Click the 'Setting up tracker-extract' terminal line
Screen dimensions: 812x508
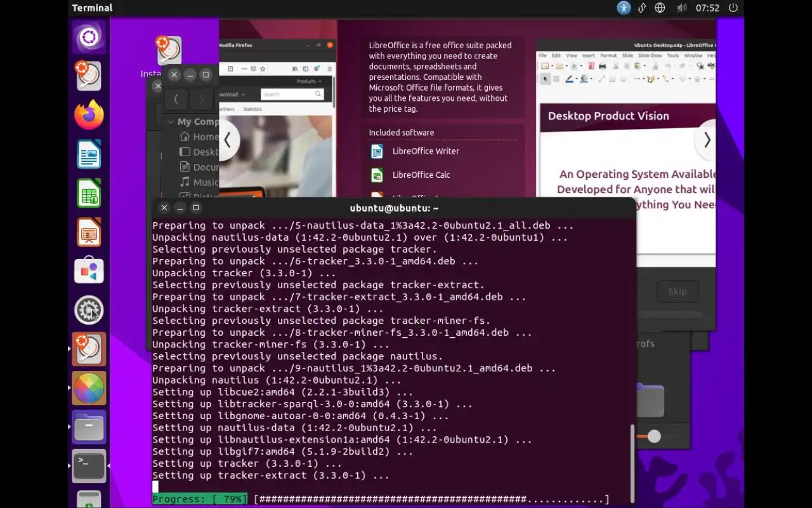tap(271, 476)
